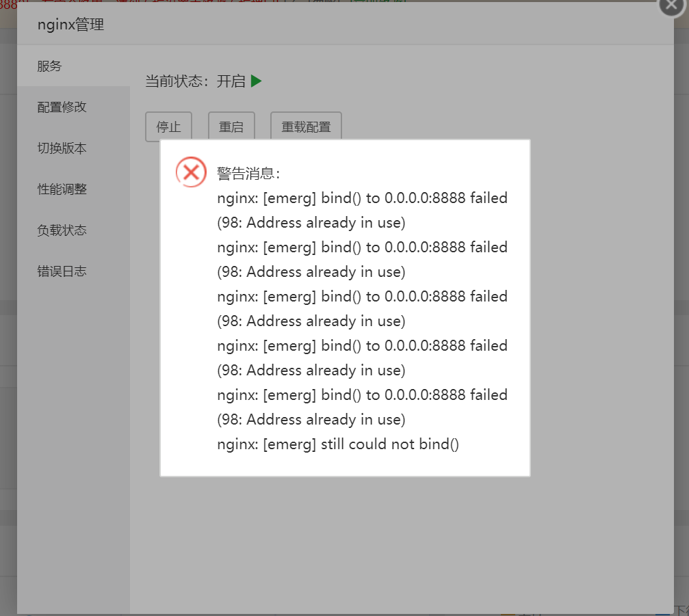This screenshot has height=616, width=689.
Task: View the 负载状态 tab
Action: (74, 230)
